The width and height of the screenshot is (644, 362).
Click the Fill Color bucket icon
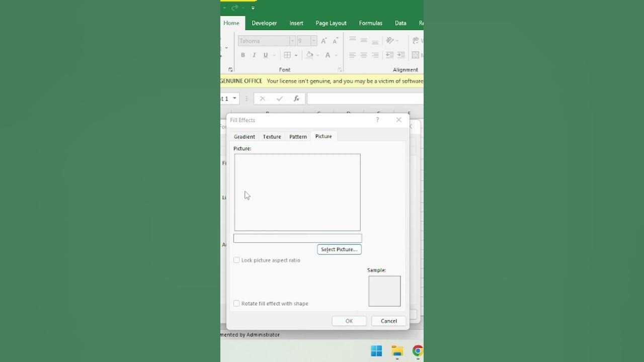(x=309, y=55)
